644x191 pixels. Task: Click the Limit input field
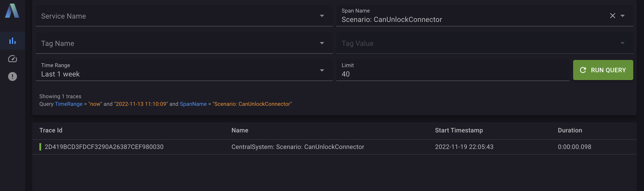(453, 74)
